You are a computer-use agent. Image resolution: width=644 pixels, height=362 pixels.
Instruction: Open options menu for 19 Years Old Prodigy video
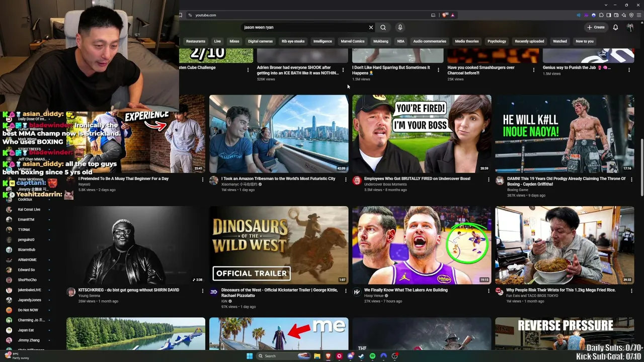pyautogui.click(x=631, y=179)
